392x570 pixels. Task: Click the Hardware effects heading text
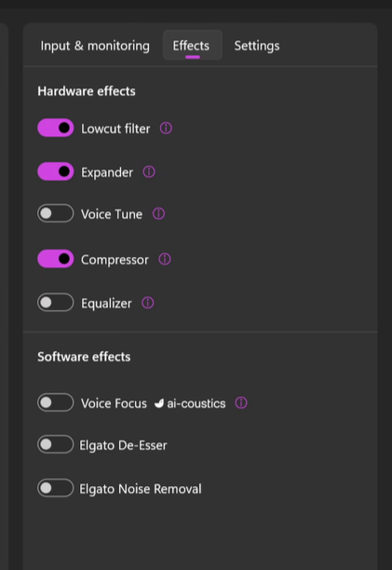click(87, 91)
